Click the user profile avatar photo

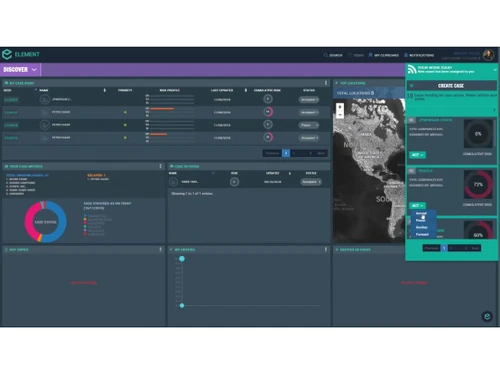tap(488, 55)
